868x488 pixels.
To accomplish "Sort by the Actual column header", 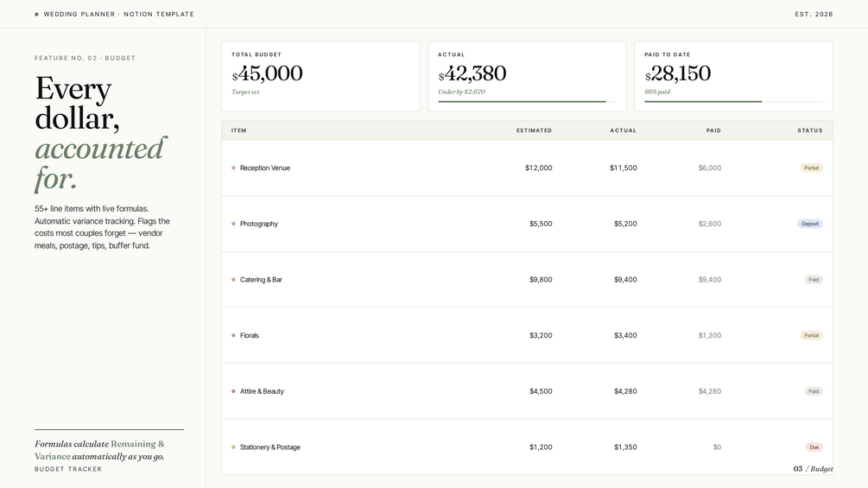I will point(624,130).
